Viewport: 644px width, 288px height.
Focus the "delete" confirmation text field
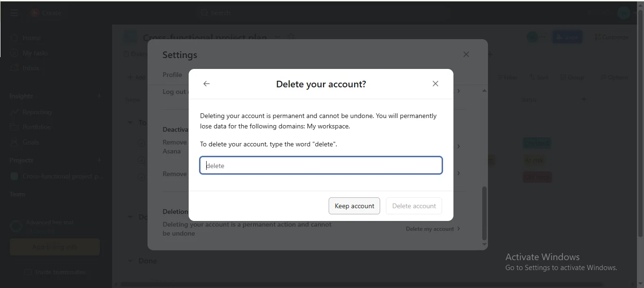(321, 165)
